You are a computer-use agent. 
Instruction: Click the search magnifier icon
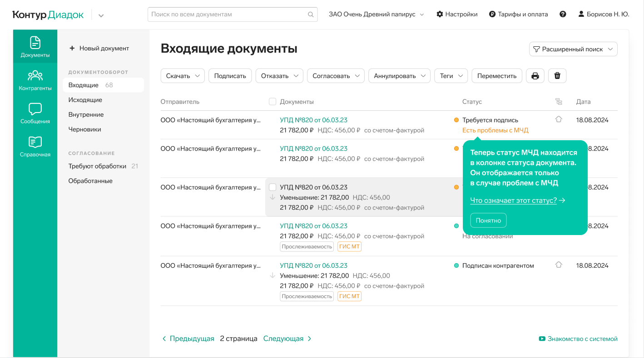point(311,15)
